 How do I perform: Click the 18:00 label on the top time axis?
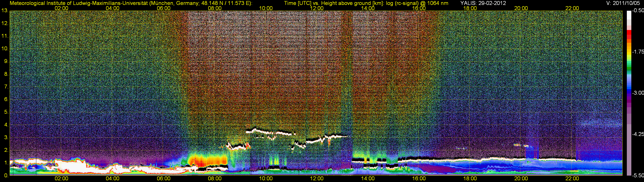tap(470, 8)
